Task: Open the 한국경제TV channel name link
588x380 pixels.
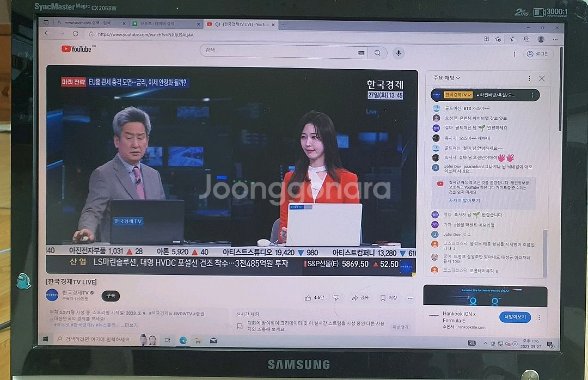Action: point(75,292)
